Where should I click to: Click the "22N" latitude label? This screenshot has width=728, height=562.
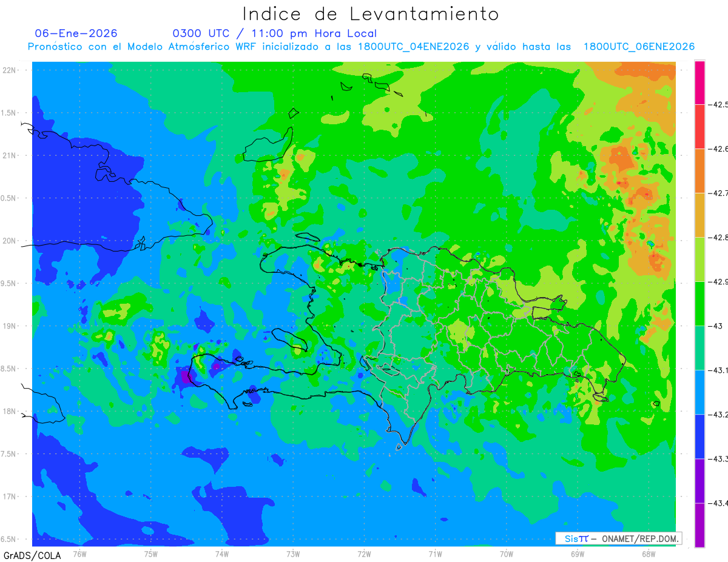coord(8,70)
